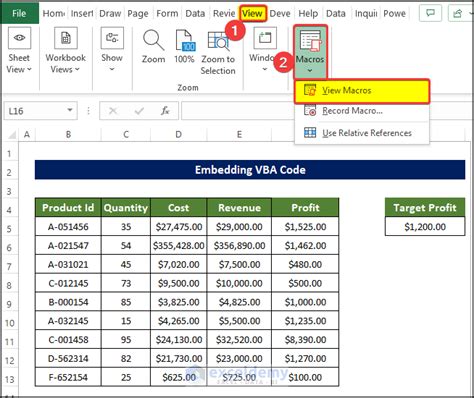474x398 pixels.
Task: Click the Select All corner triangle
Action: [11, 134]
